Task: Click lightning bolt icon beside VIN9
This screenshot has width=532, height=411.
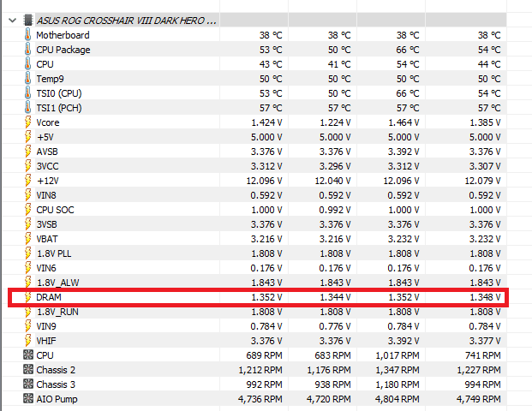Action: pos(27,326)
